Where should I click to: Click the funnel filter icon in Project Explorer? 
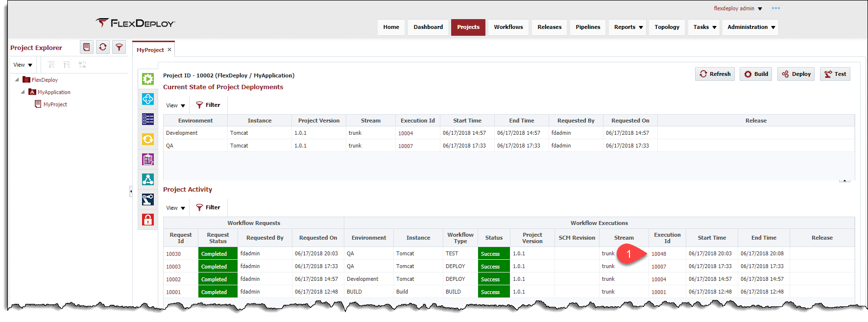(119, 47)
